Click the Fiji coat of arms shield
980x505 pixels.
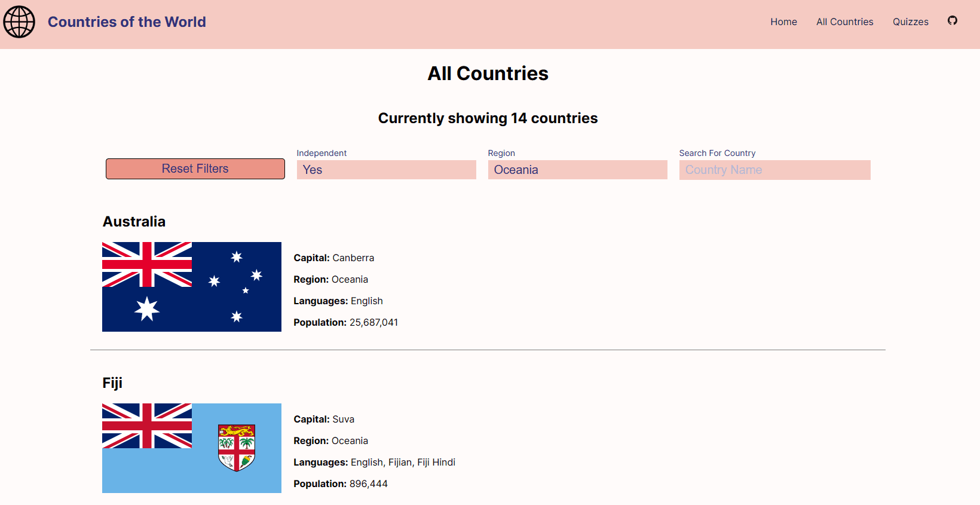point(237,448)
